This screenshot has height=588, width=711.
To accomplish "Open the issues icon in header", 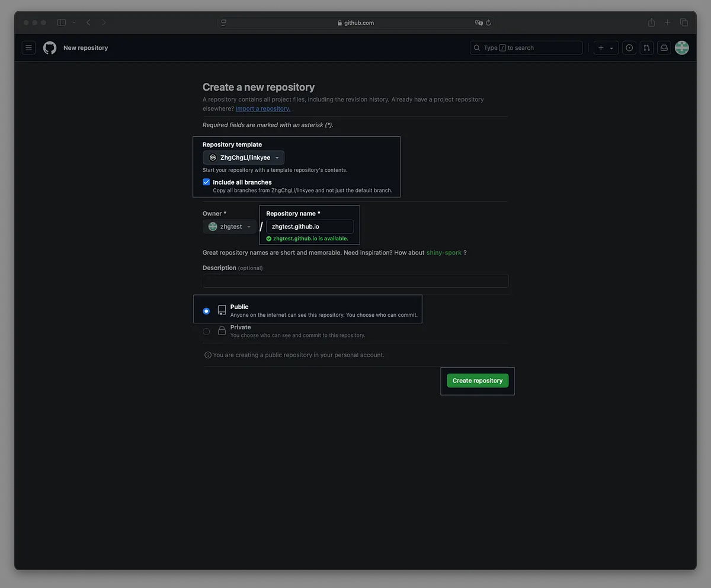I will point(629,48).
